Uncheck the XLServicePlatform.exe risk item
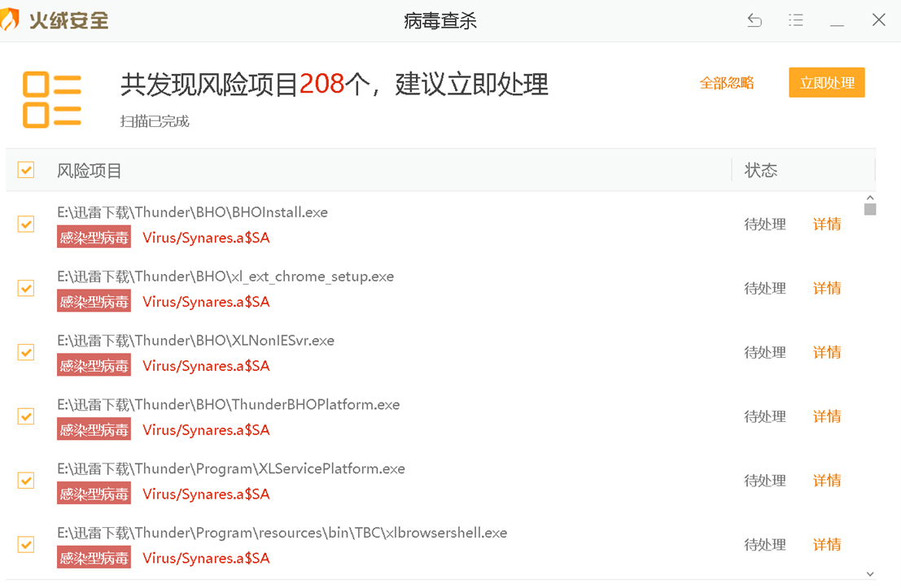This screenshot has height=588, width=901. [26, 481]
